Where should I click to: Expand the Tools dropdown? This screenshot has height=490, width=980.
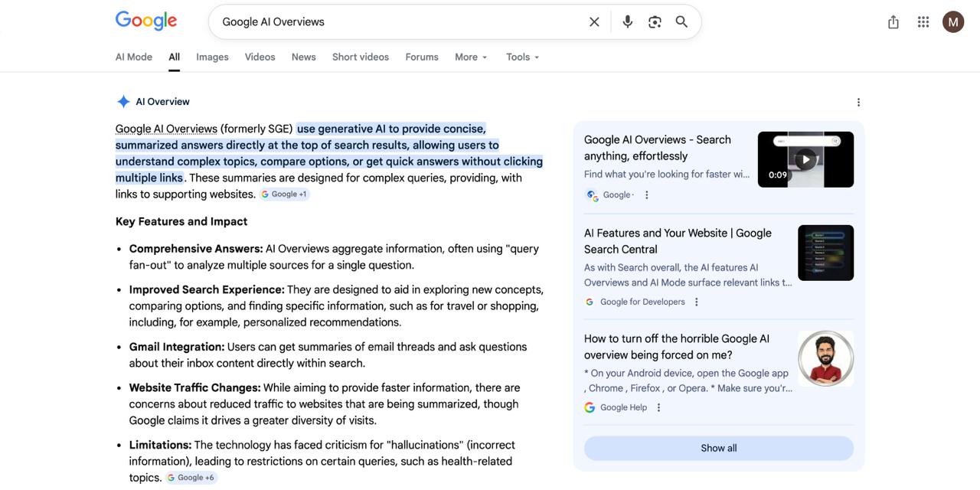(523, 57)
